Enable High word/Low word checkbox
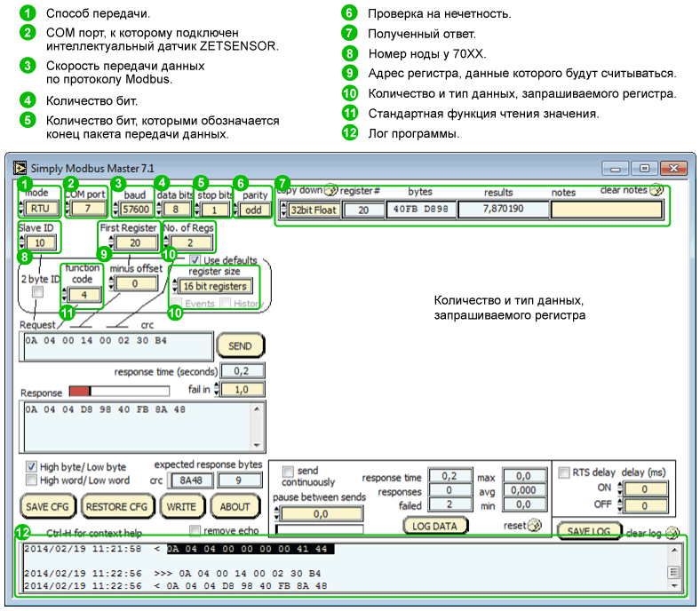This screenshot has height=611, width=700. tap(31, 480)
